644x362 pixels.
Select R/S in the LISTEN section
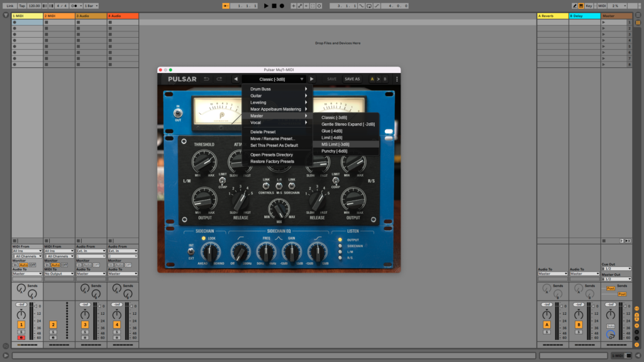[340, 258]
